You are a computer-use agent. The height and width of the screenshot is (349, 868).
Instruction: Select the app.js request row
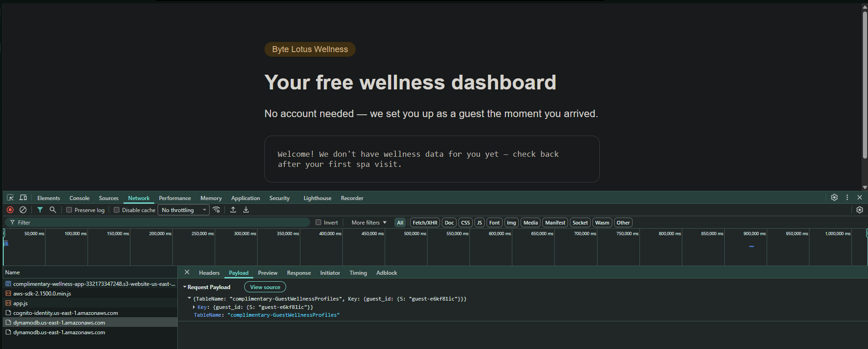(x=90, y=303)
